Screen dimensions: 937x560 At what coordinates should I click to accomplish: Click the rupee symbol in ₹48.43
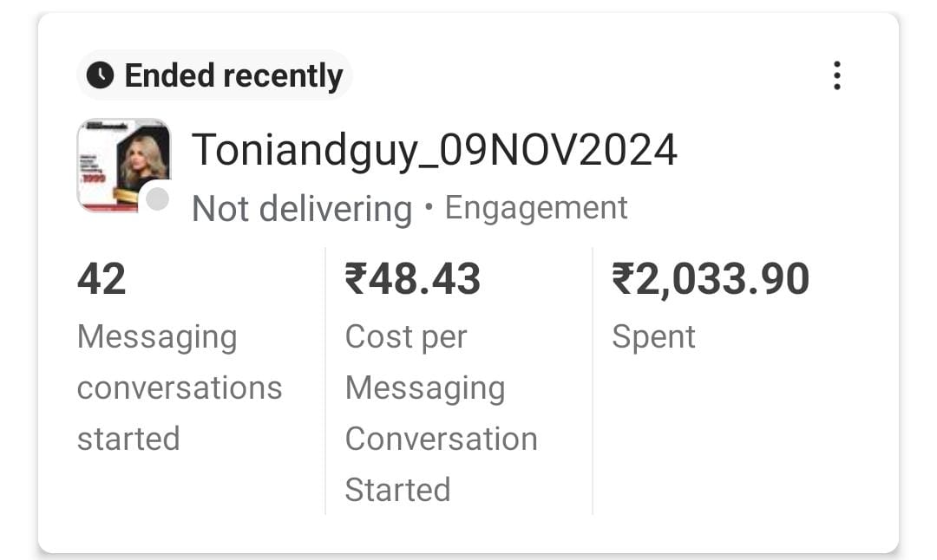click(356, 280)
